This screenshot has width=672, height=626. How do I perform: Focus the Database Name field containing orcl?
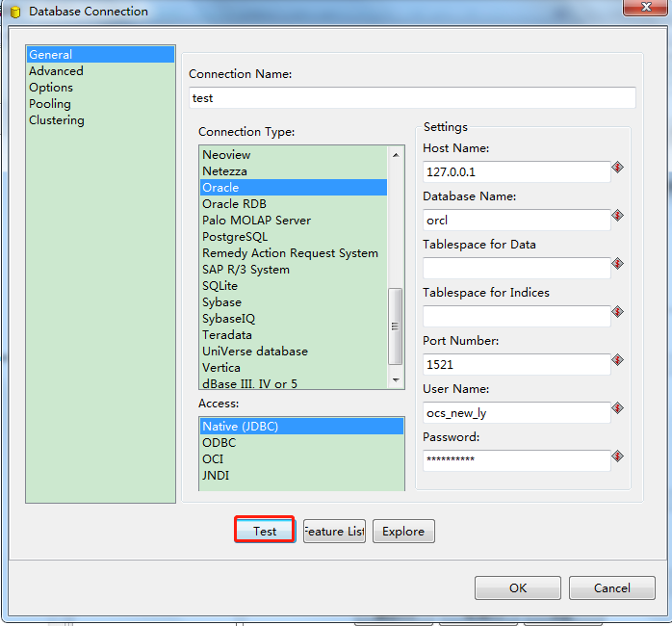click(x=516, y=220)
